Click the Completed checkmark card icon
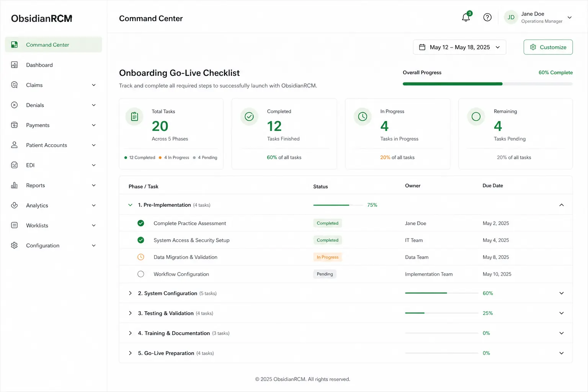 coord(249,116)
